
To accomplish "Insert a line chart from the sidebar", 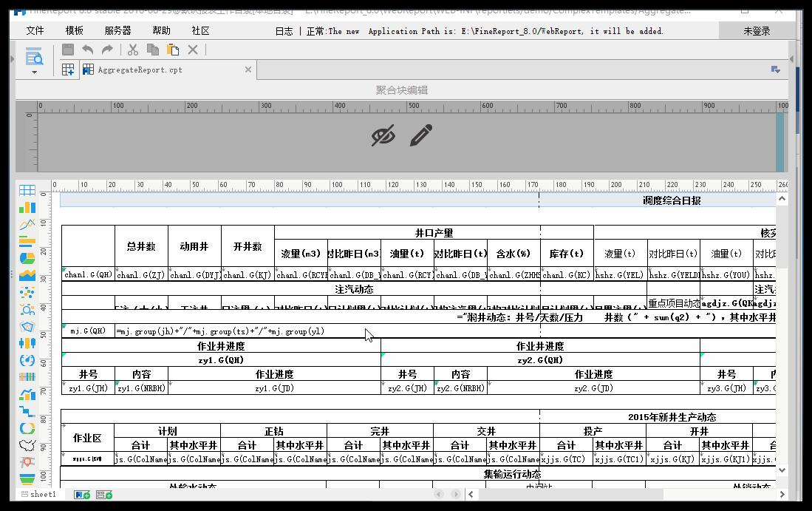I will click(27, 224).
